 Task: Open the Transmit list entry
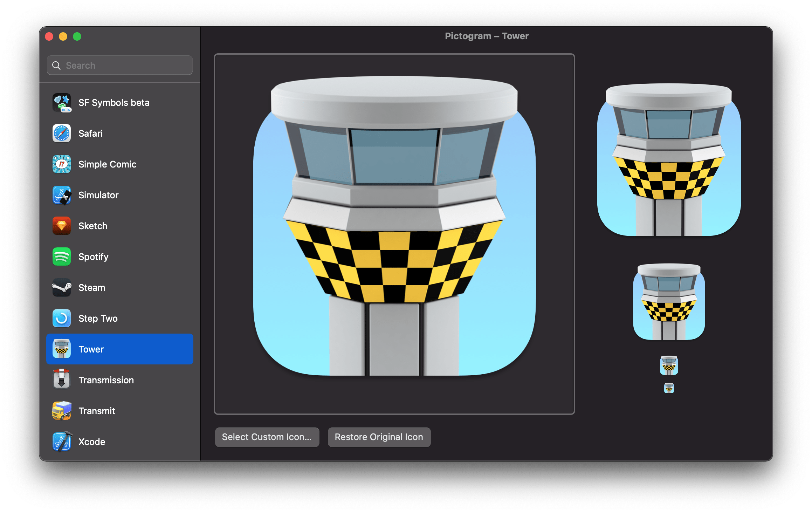tap(97, 411)
